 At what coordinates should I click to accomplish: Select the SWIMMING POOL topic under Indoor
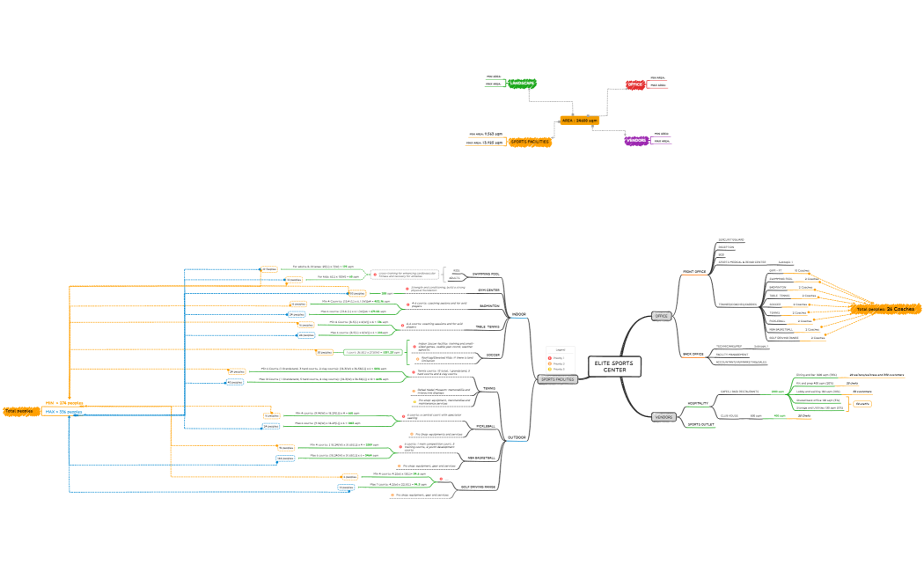click(x=487, y=275)
